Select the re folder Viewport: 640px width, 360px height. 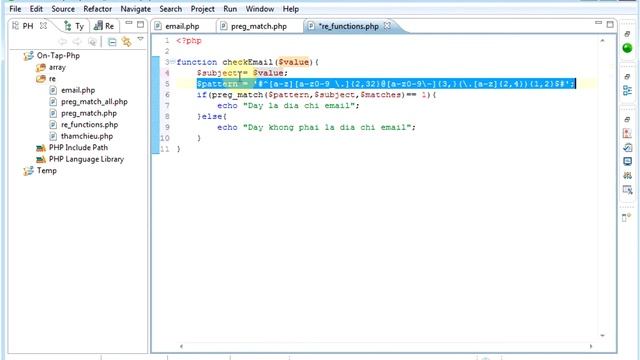[52, 79]
